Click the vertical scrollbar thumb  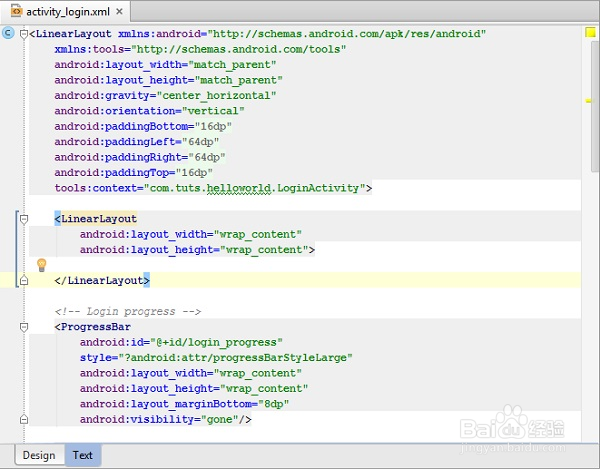point(595,107)
